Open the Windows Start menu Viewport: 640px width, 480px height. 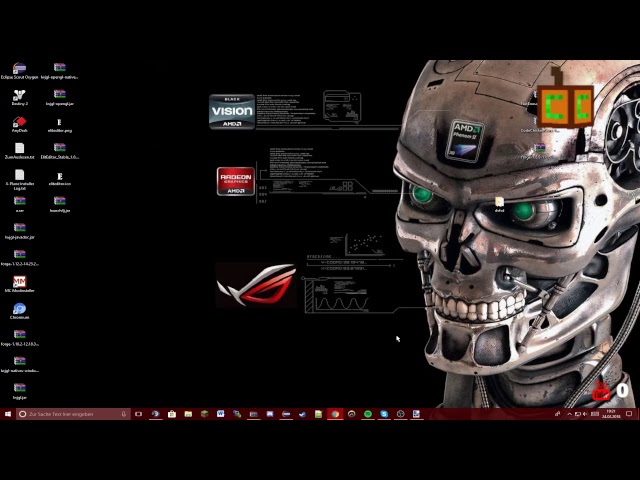coord(8,414)
